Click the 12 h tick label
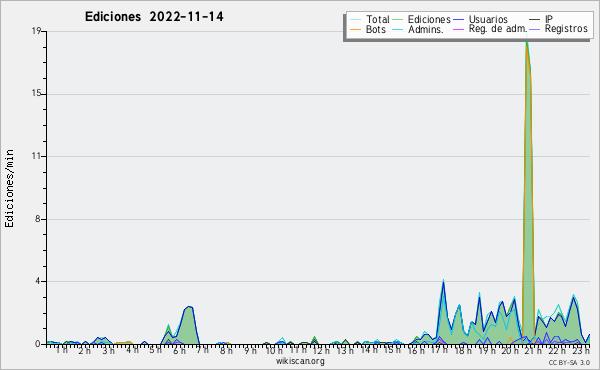The image size is (600, 370). pos(320,351)
